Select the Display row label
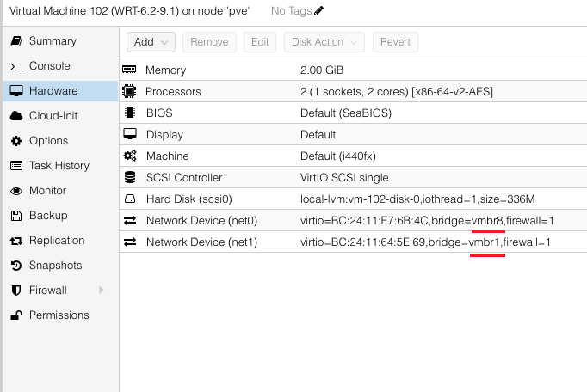The width and height of the screenshot is (587, 392). (x=164, y=135)
